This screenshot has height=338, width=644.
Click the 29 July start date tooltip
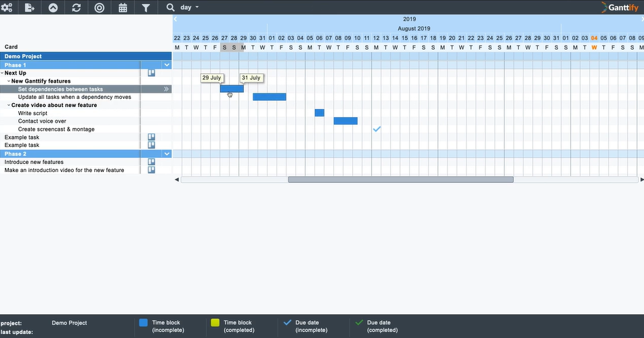click(211, 78)
